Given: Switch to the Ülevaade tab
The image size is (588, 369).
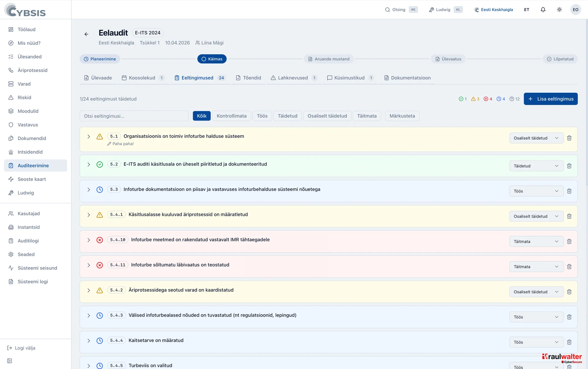Looking at the screenshot, I should [x=98, y=78].
